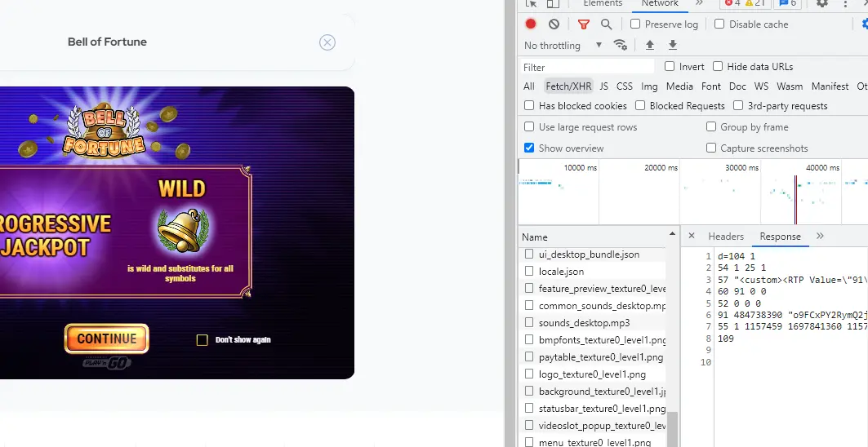Enable Capture screenshots
This screenshot has height=447, width=868.
(711, 148)
